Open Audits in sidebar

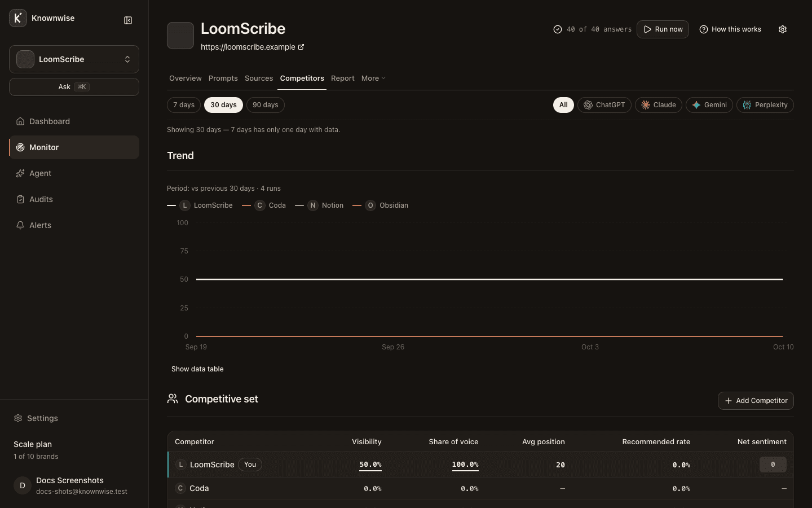74,199
